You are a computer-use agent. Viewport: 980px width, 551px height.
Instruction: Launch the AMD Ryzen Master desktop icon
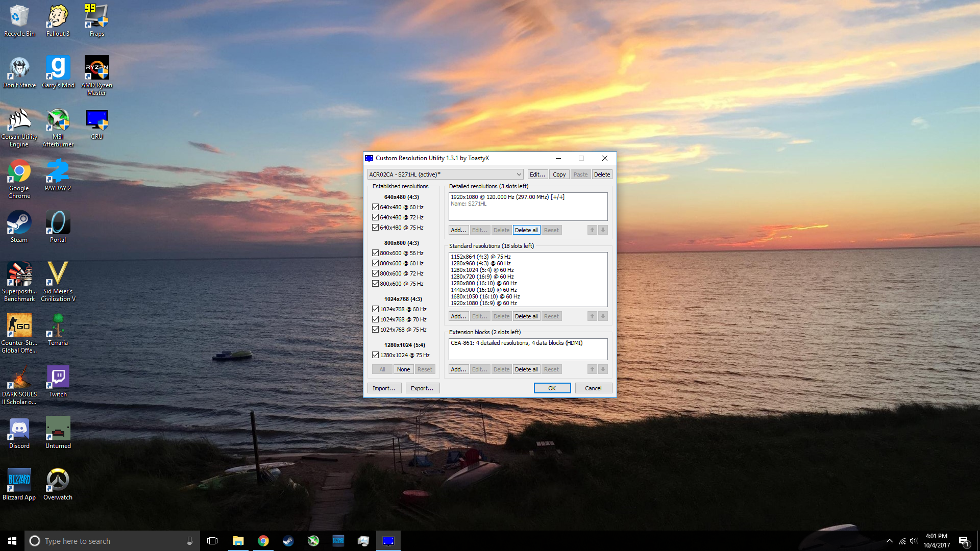tap(96, 68)
